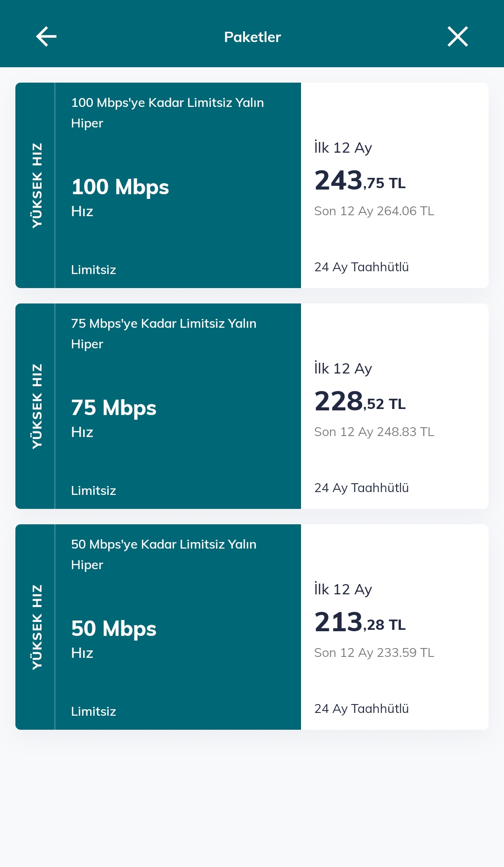Image resolution: width=504 pixels, height=867 pixels.
Task: Tap the 243,75 TL price
Action: (360, 181)
